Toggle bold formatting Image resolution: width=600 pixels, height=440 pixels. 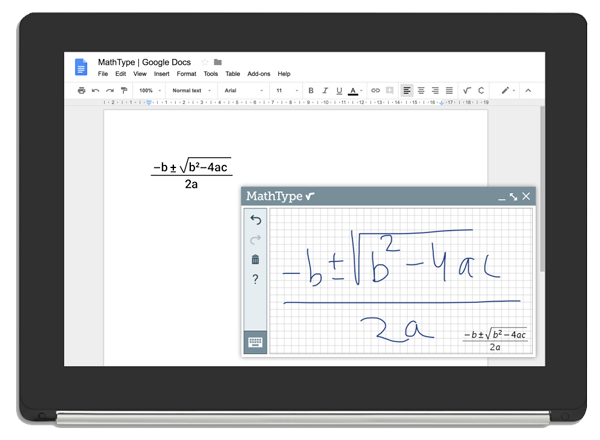311,91
